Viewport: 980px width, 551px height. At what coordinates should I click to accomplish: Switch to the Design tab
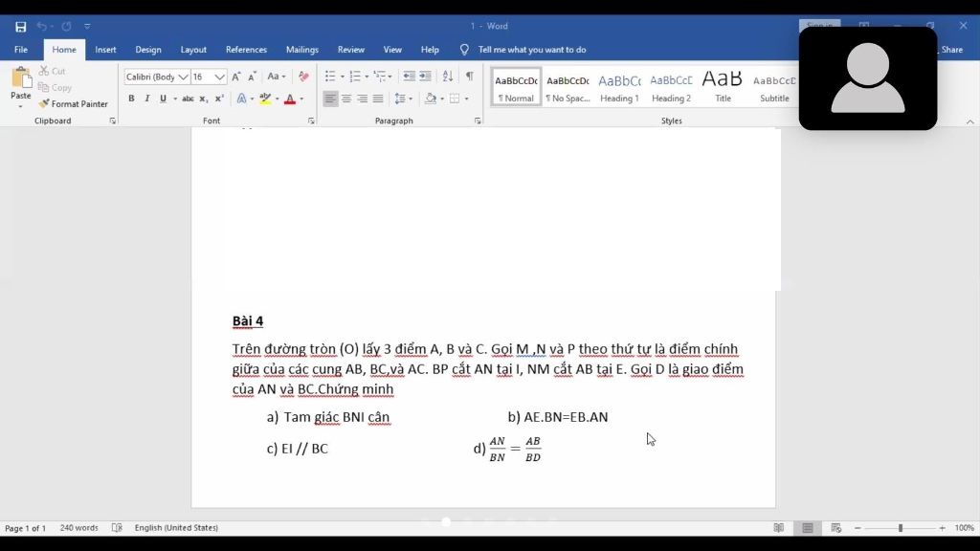point(148,50)
